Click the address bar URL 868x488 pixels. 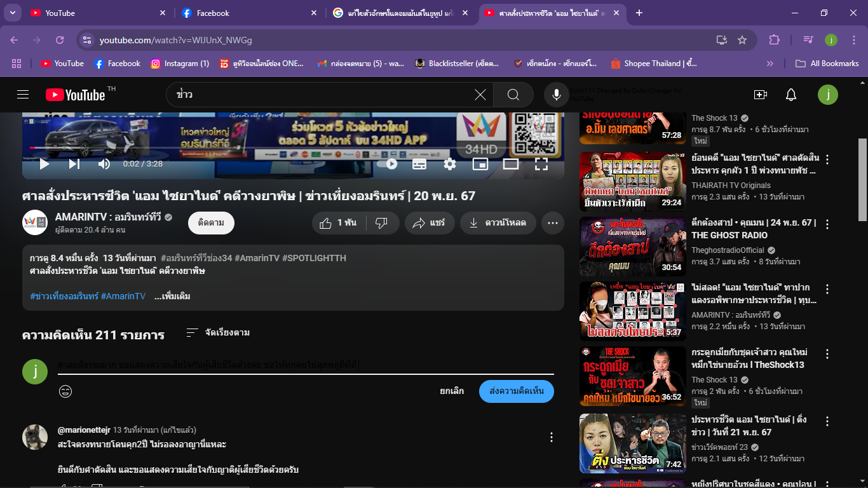point(176,40)
